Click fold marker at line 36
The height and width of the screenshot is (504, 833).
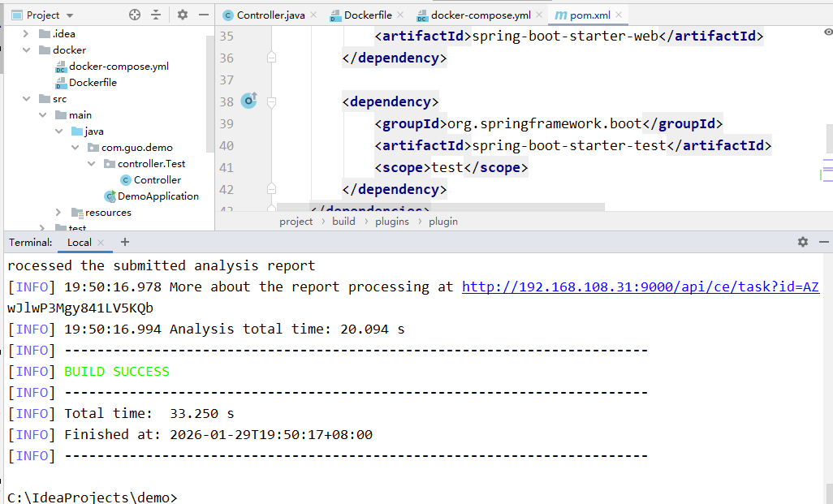point(271,57)
